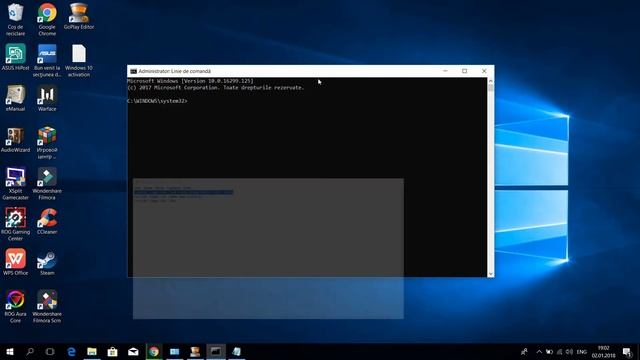Select the Steam desktop shortcut
The width and height of the screenshot is (640, 360).
(x=47, y=262)
